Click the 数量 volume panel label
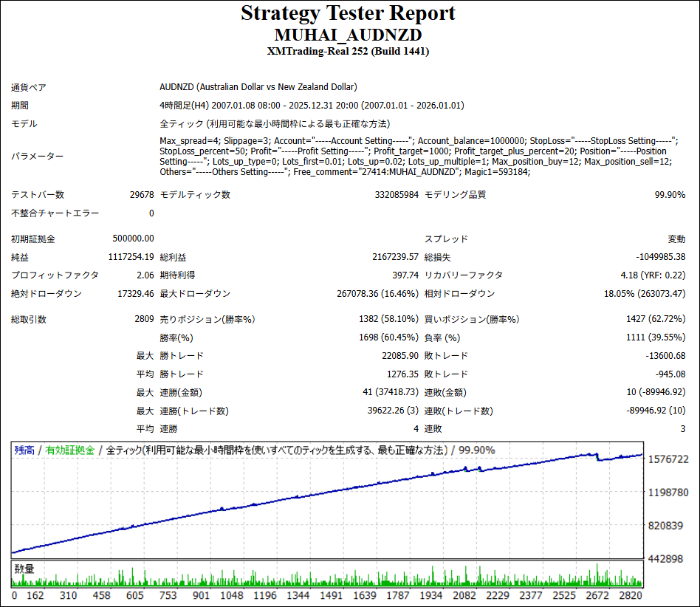 pos(24,569)
